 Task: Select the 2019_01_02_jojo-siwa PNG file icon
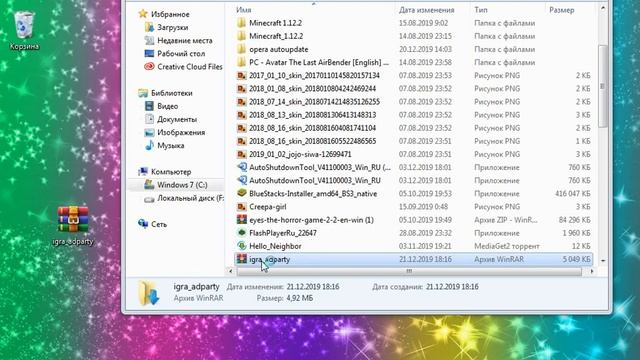click(242, 154)
